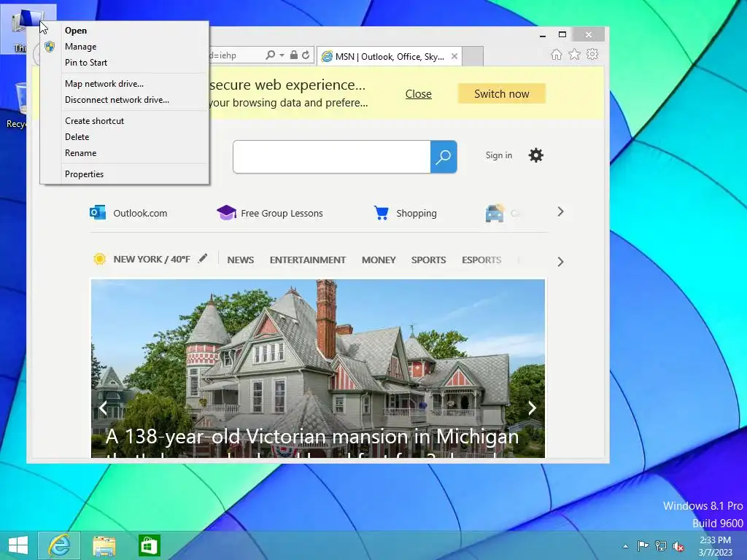Open Free Group Lessons link
Viewport: 747px width, 560px height.
pyautogui.click(x=270, y=213)
